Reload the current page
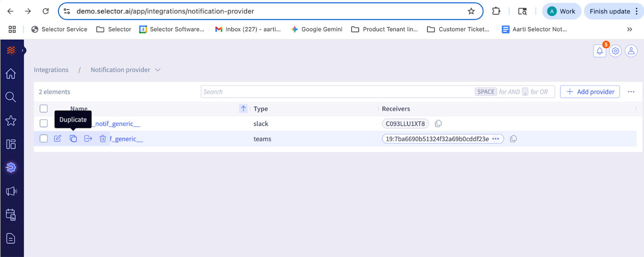644x257 pixels. click(46, 11)
